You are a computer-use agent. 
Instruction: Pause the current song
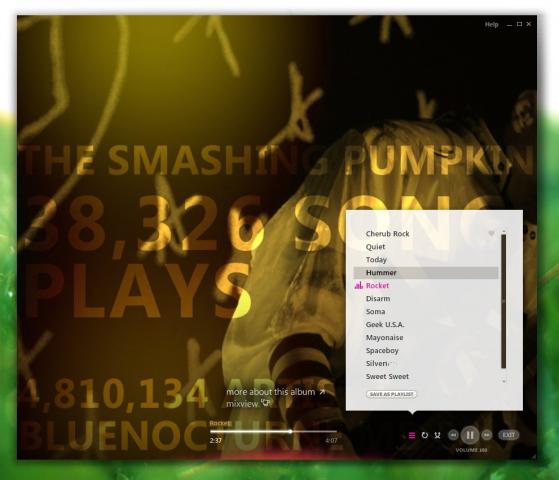470,435
